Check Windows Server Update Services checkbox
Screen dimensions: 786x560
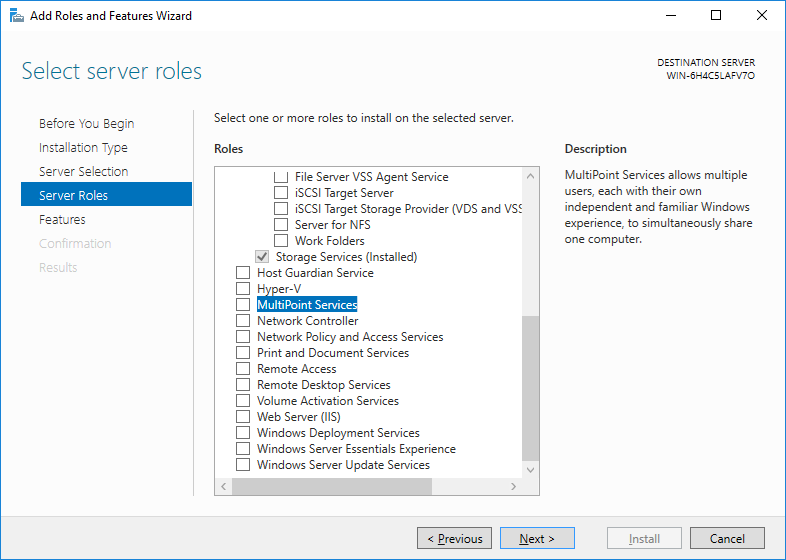[243, 465]
